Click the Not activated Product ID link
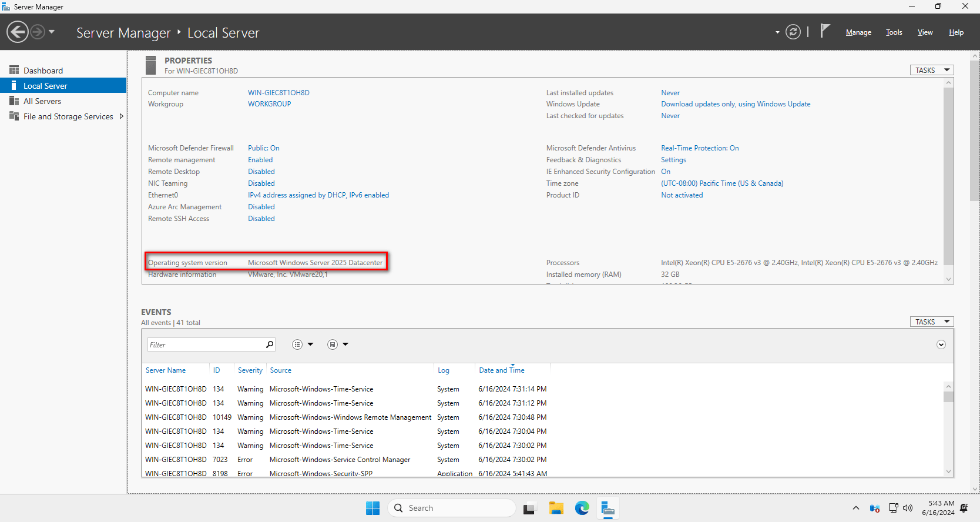The image size is (980, 522). [x=682, y=195]
